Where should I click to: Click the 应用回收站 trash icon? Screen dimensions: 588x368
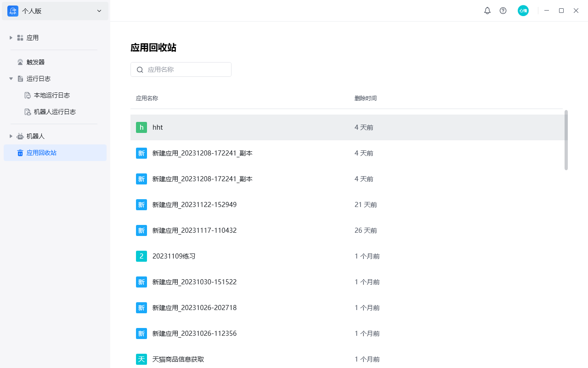[20, 152]
